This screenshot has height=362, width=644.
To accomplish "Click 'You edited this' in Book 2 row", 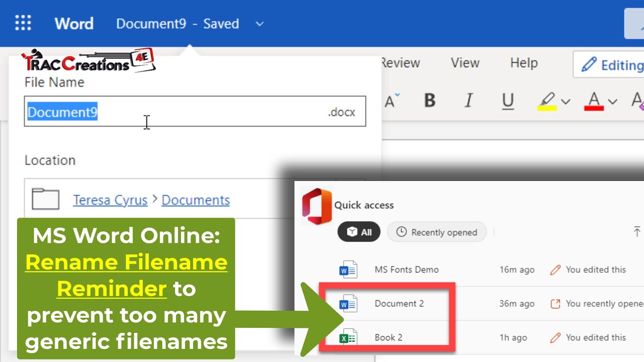I will pos(596,338).
